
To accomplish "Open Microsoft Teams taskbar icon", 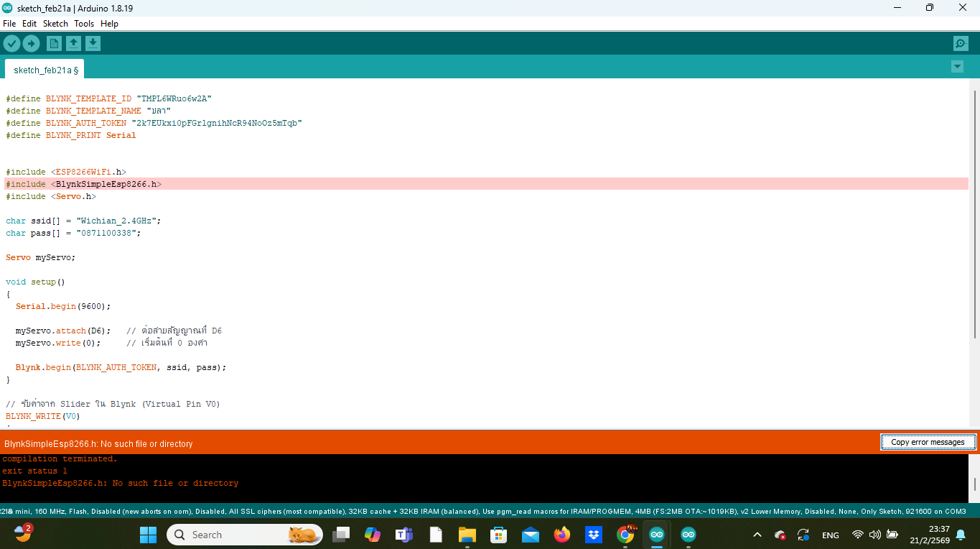I will click(x=403, y=535).
